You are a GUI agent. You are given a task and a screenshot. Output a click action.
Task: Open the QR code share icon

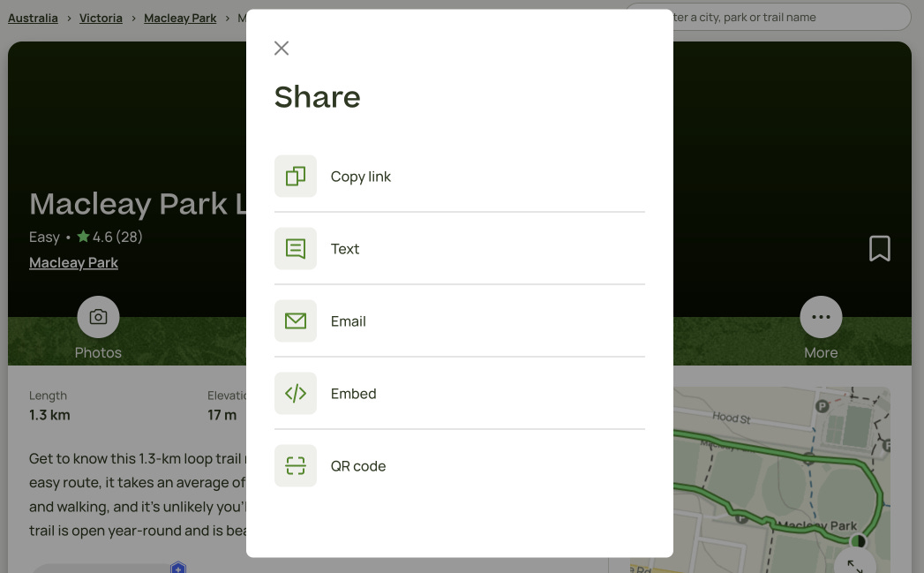coord(296,465)
